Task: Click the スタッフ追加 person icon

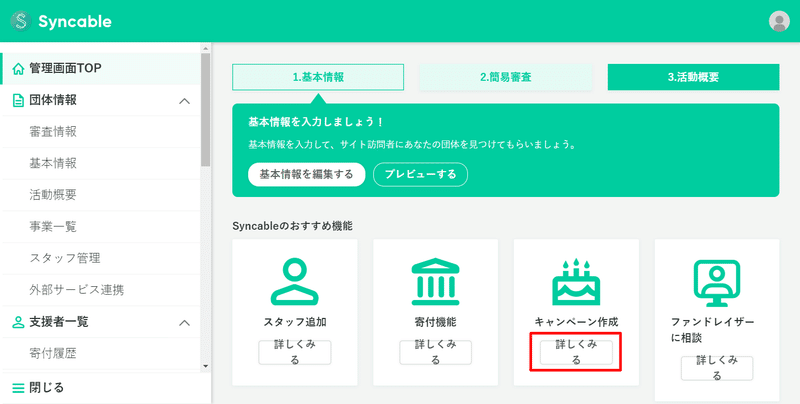Action: click(294, 282)
